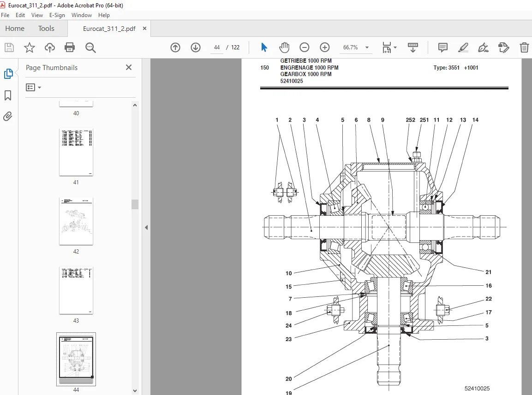Click the Send for signature icon
The image size is (532, 395).
pyautogui.click(x=504, y=47)
